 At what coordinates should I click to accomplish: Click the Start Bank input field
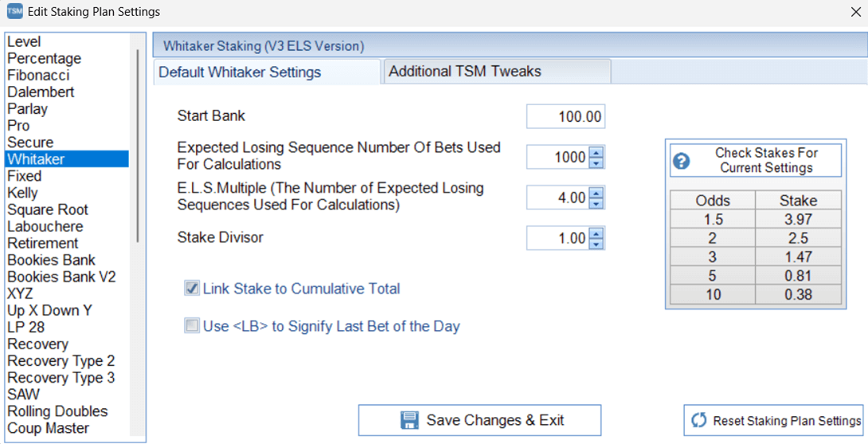click(x=565, y=117)
